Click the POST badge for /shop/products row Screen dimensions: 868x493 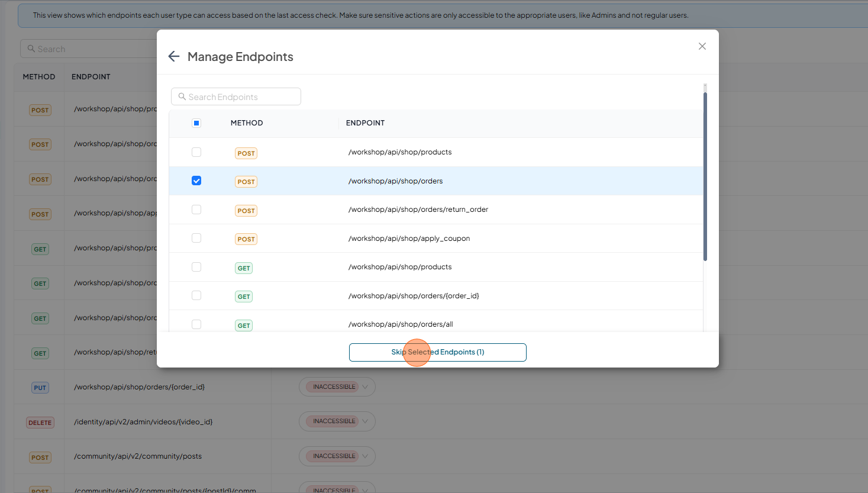coord(246,153)
